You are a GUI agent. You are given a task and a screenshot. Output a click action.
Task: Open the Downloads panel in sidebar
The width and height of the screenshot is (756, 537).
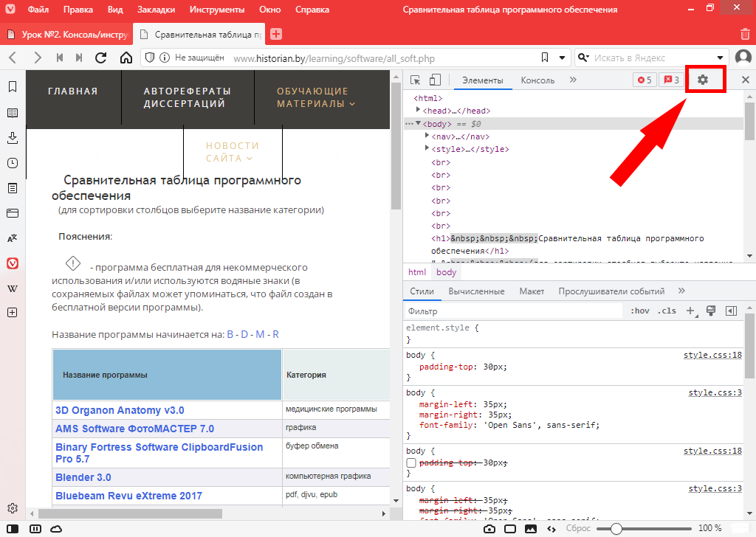[13, 138]
